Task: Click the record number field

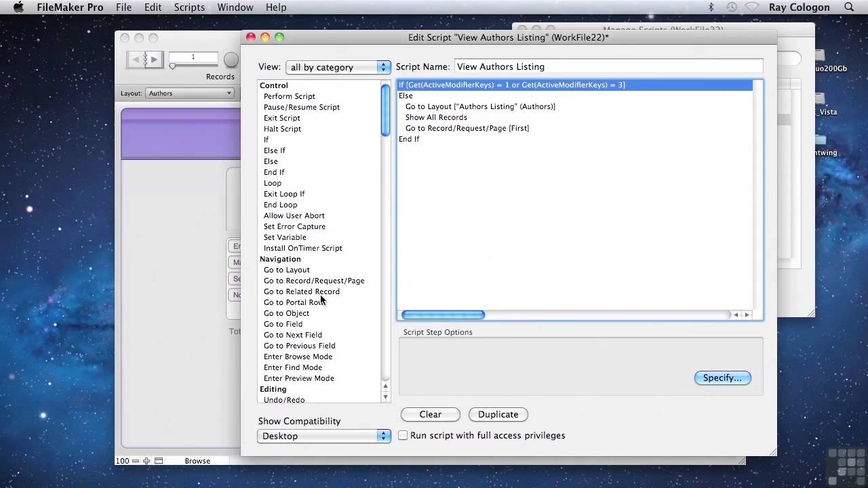Action: click(x=193, y=57)
